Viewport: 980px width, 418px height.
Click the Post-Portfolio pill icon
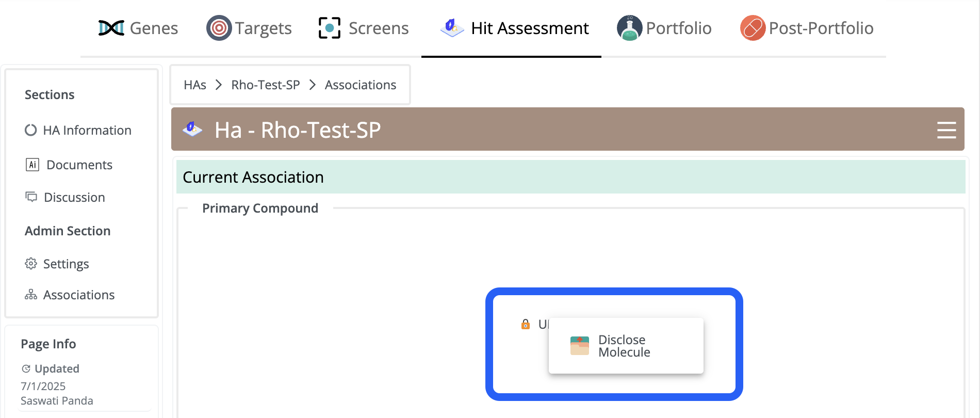(753, 28)
